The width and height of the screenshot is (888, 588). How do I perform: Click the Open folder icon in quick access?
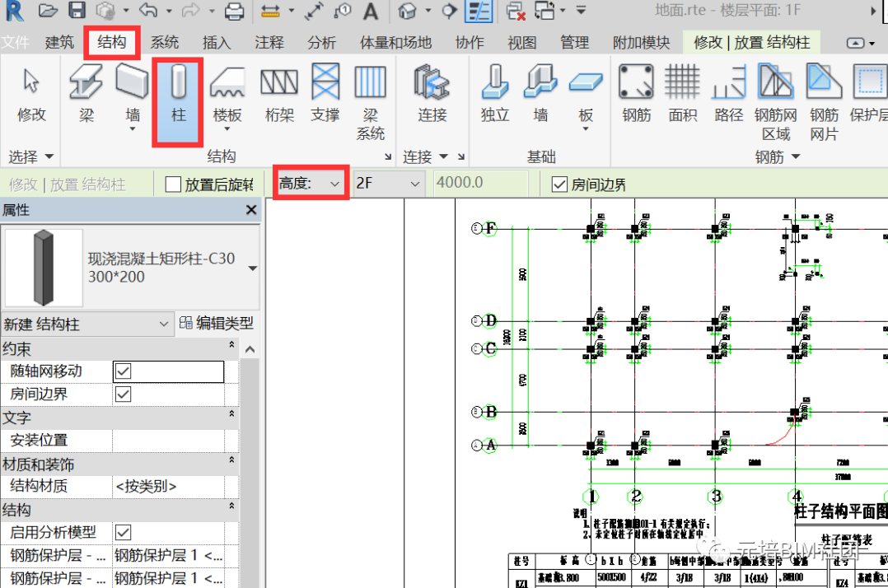(x=48, y=10)
